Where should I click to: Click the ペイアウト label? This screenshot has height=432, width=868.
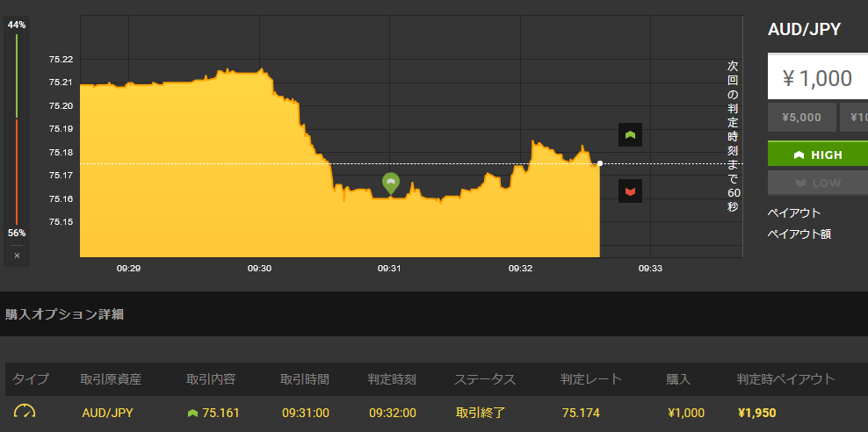[794, 213]
